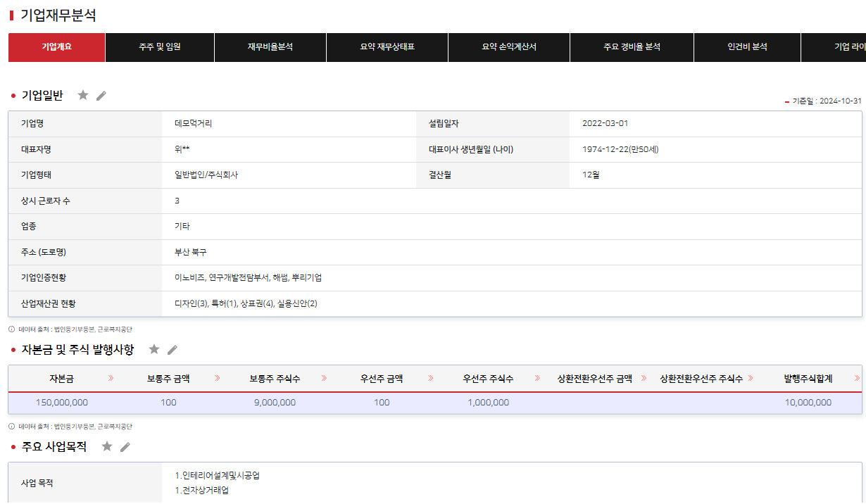Edit the 자본금 및 주식 발행사항 section
866x504 pixels.
click(172, 350)
